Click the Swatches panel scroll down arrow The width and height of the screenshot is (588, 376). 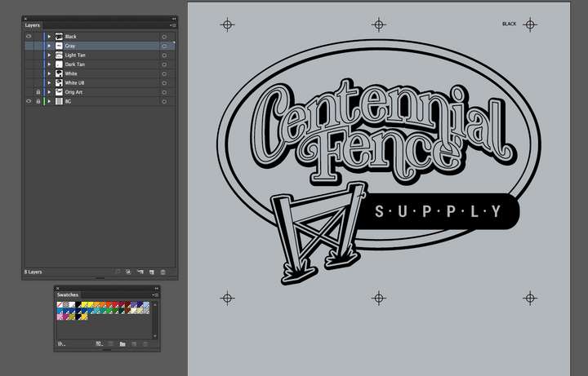point(155,335)
